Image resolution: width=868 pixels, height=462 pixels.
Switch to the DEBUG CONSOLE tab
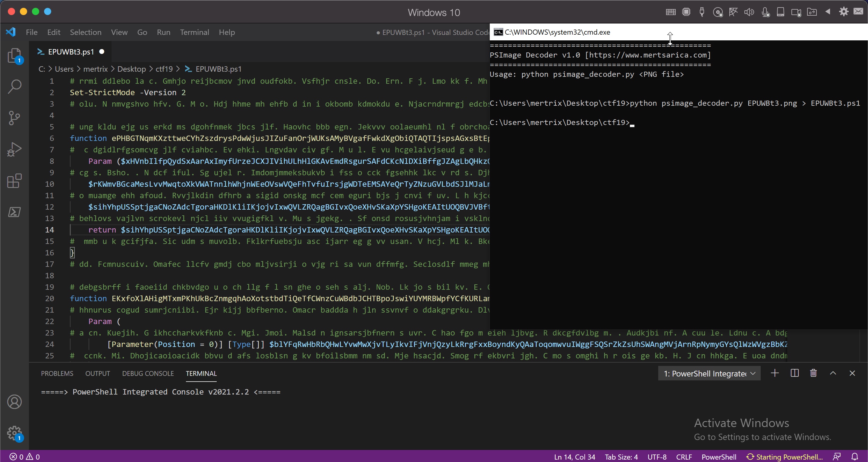pos(148,373)
